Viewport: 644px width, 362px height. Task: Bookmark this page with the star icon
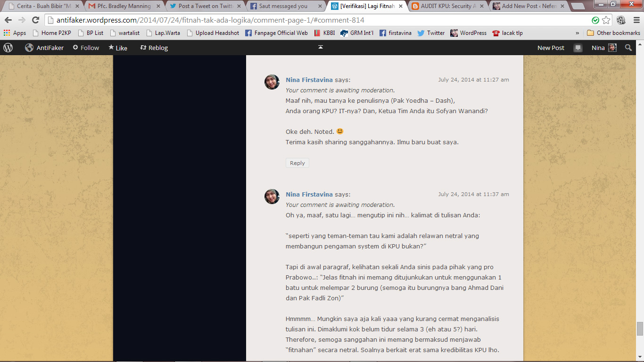click(606, 20)
